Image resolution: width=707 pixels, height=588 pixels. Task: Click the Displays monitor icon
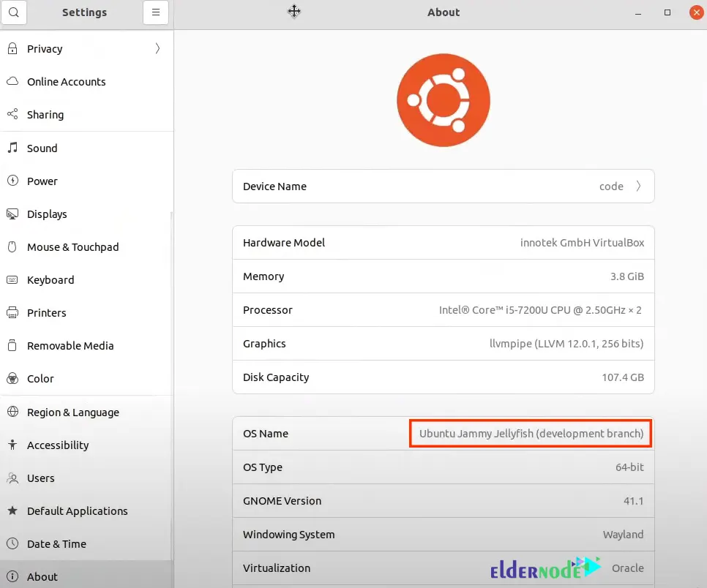(12, 214)
